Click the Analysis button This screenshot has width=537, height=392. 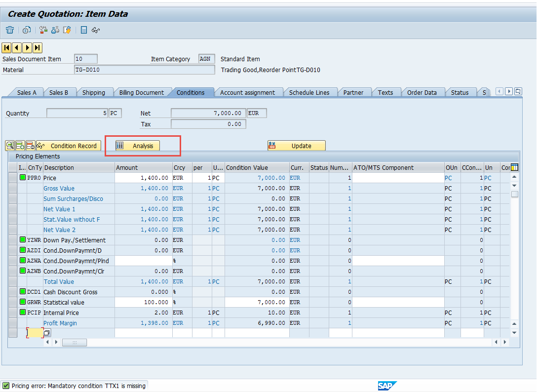coord(137,146)
